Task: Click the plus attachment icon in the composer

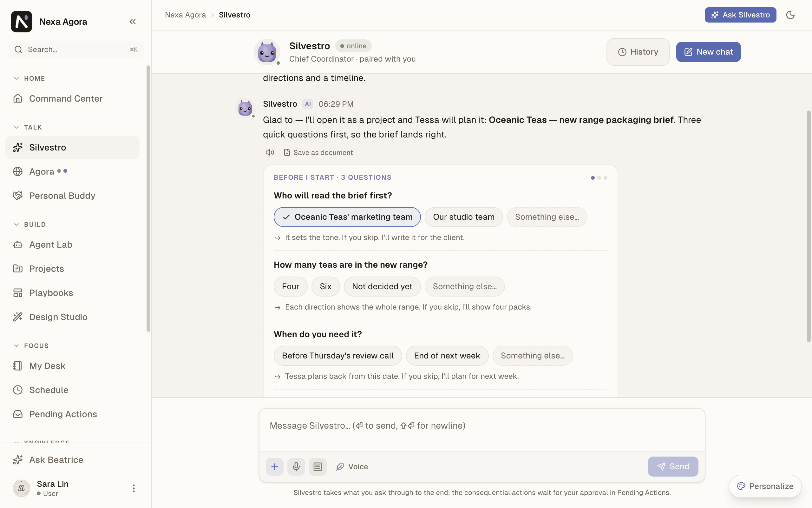Action: [x=274, y=466]
